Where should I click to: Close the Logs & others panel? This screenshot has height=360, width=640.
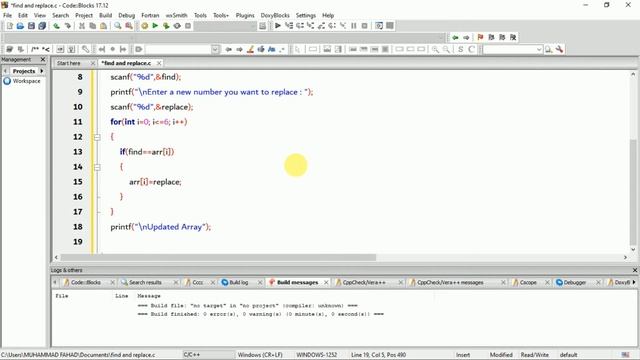pos(635,270)
